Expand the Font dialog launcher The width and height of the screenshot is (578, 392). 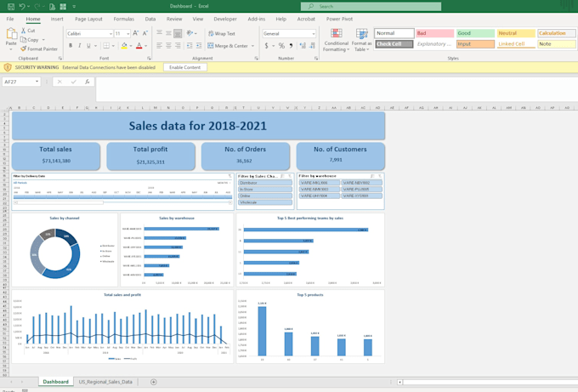click(x=149, y=59)
